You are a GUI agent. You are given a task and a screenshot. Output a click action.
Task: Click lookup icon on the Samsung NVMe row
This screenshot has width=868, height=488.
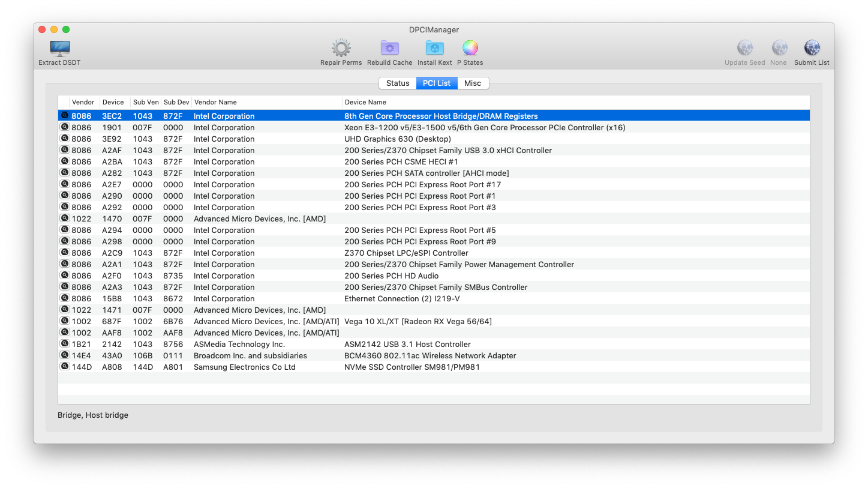pos(64,367)
